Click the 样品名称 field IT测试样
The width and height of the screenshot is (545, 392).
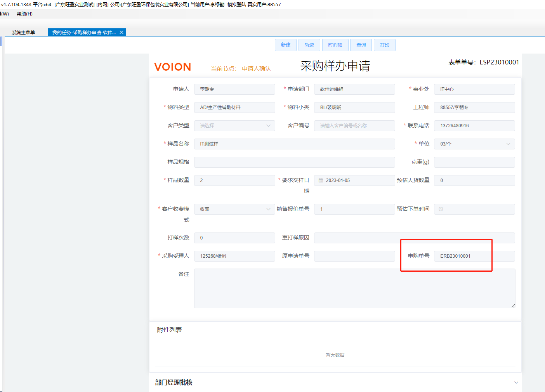295,144
